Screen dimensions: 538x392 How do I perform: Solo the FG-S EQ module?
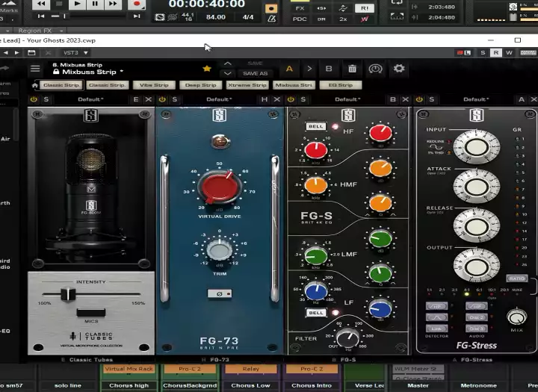(303, 99)
